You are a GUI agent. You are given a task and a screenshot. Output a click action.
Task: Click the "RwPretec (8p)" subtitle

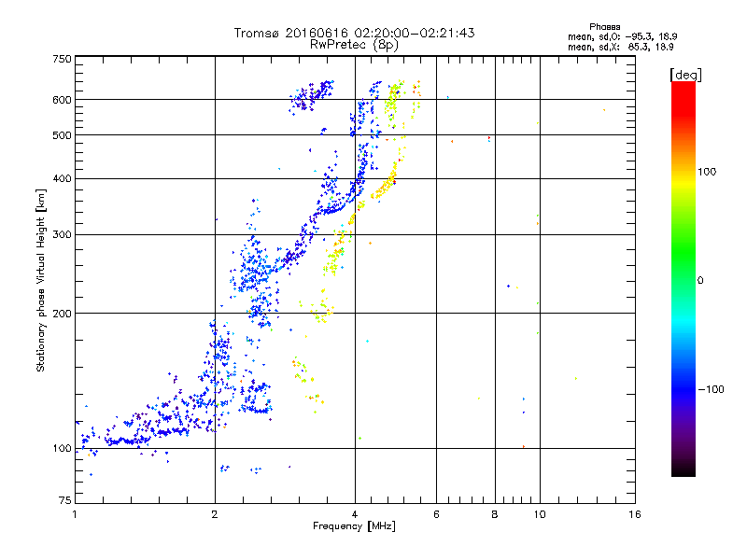click(354, 45)
